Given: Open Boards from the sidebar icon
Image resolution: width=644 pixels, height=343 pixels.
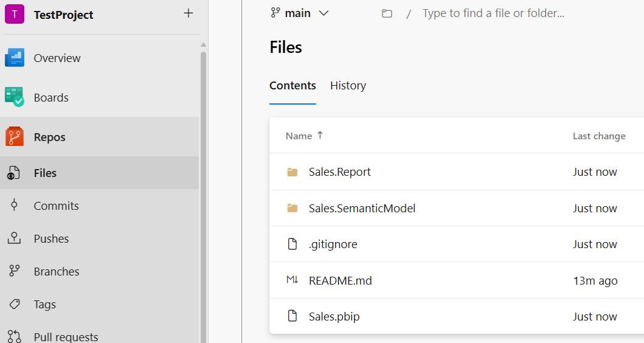Looking at the screenshot, I should (x=14, y=97).
